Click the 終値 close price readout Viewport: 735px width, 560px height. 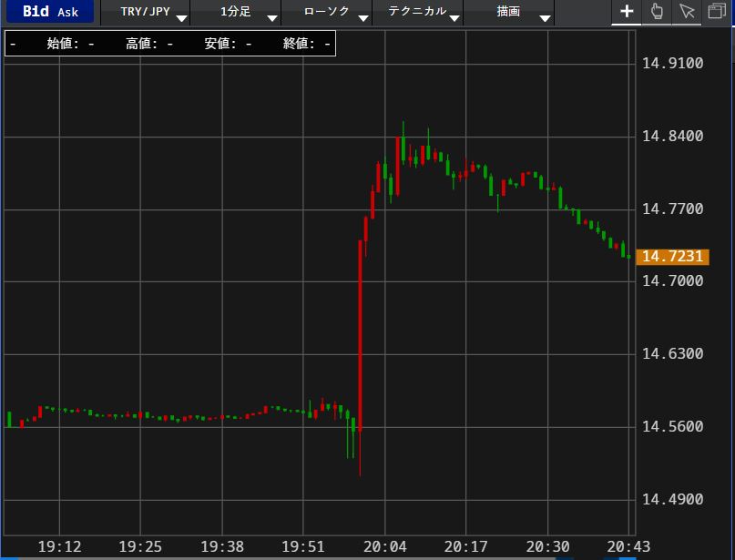coord(307,44)
